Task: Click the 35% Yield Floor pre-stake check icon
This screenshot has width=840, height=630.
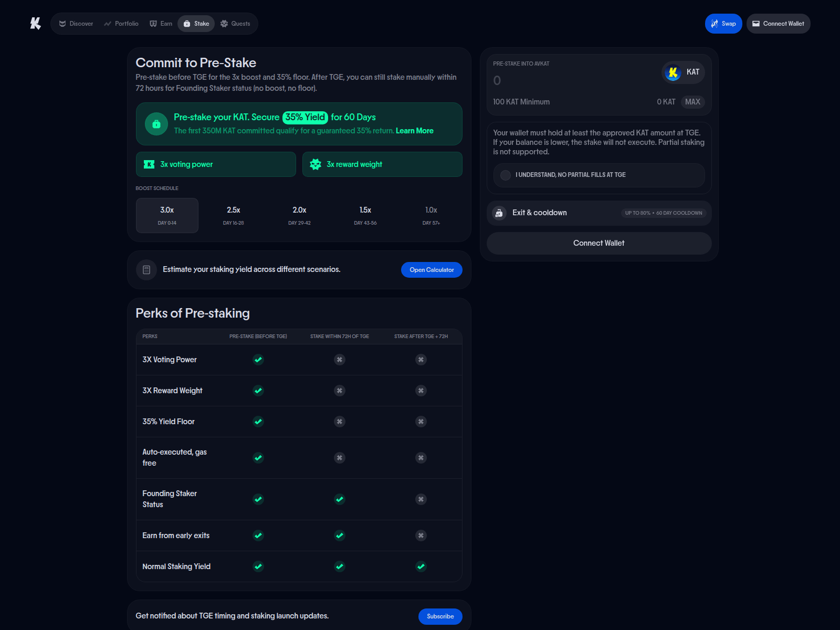Action: click(x=258, y=422)
